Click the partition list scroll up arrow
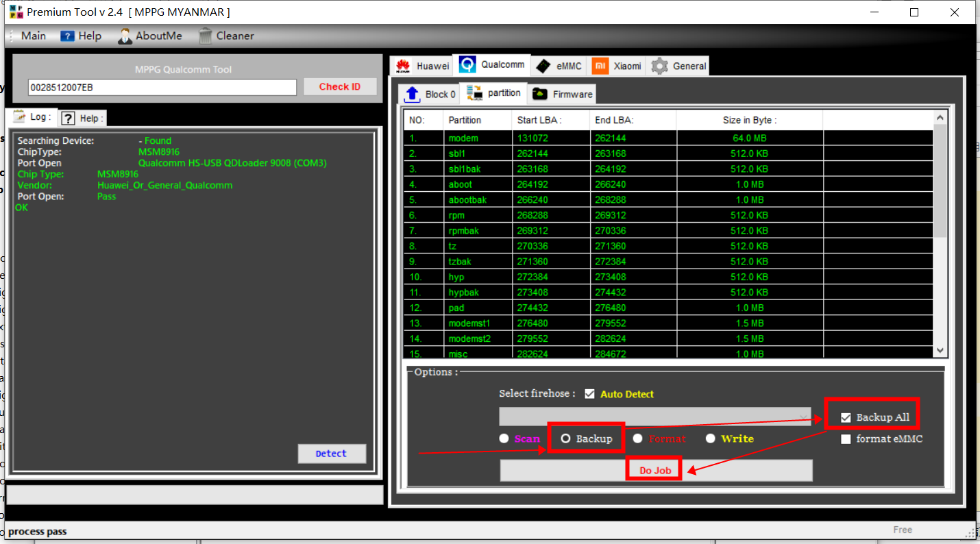The image size is (980, 544). (940, 118)
